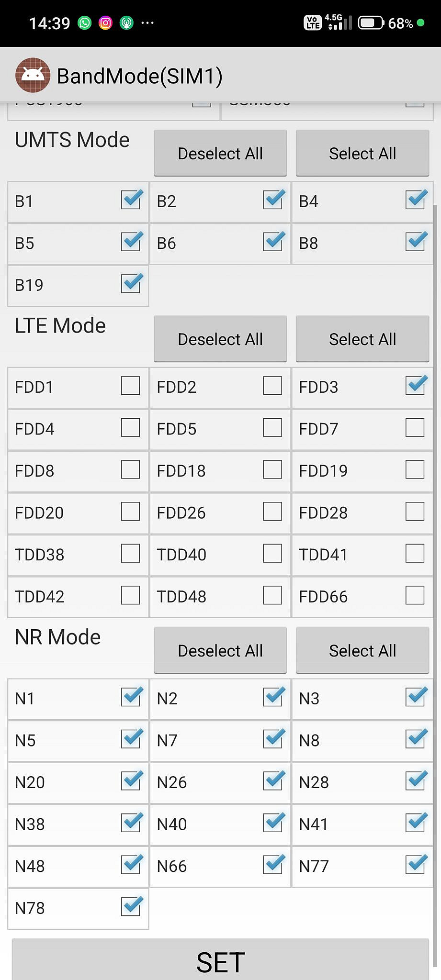Tap the SET button
Viewport: 441px width, 980px height.
(220, 960)
